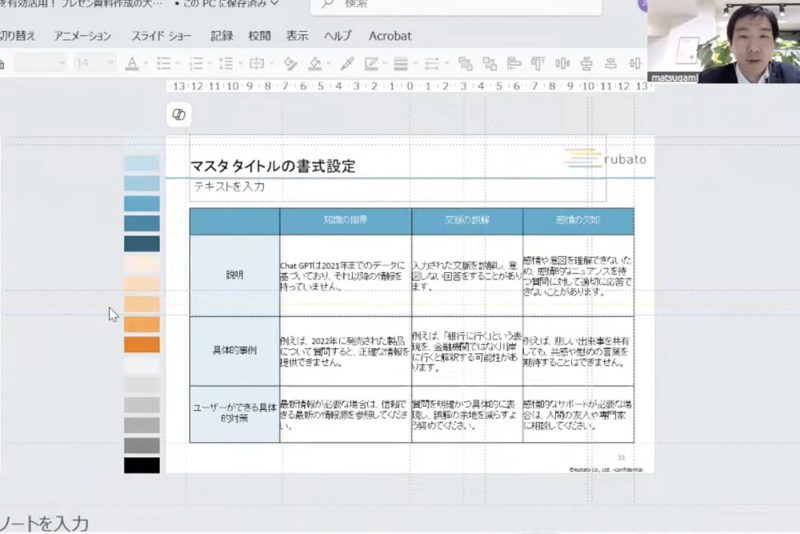
Task: Open the line weight options
Action: tap(401, 63)
